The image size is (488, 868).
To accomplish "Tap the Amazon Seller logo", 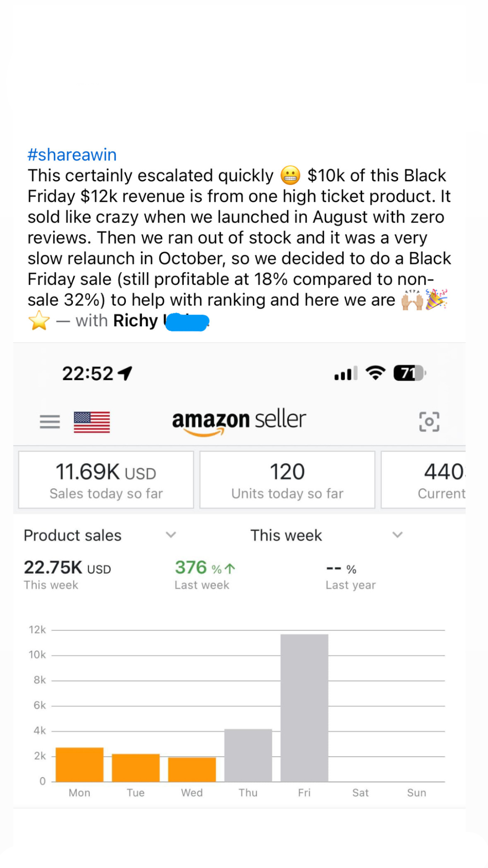I will tap(239, 421).
